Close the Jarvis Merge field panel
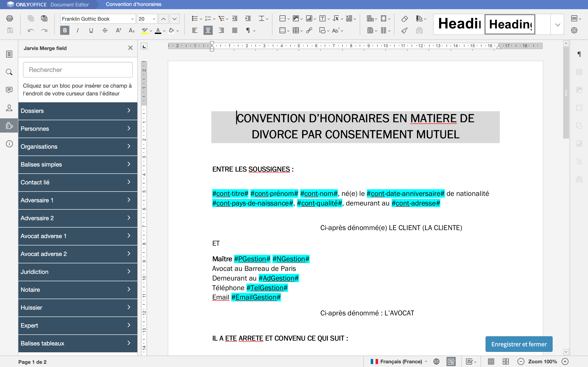The height and width of the screenshot is (367, 588). [x=130, y=48]
